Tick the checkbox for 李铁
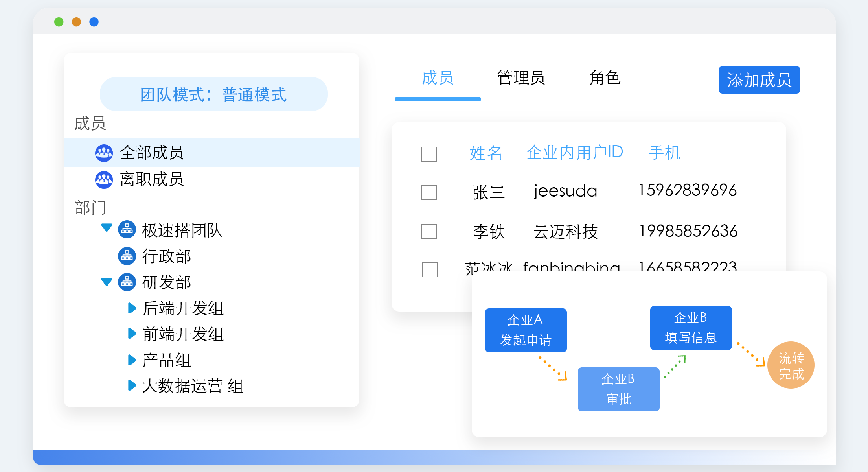Image resolution: width=868 pixels, height=472 pixels. click(428, 231)
